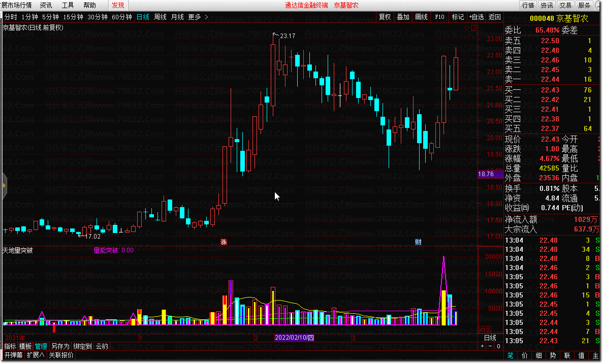
Task: Click the 财 marker below the chart
Action: (418, 242)
